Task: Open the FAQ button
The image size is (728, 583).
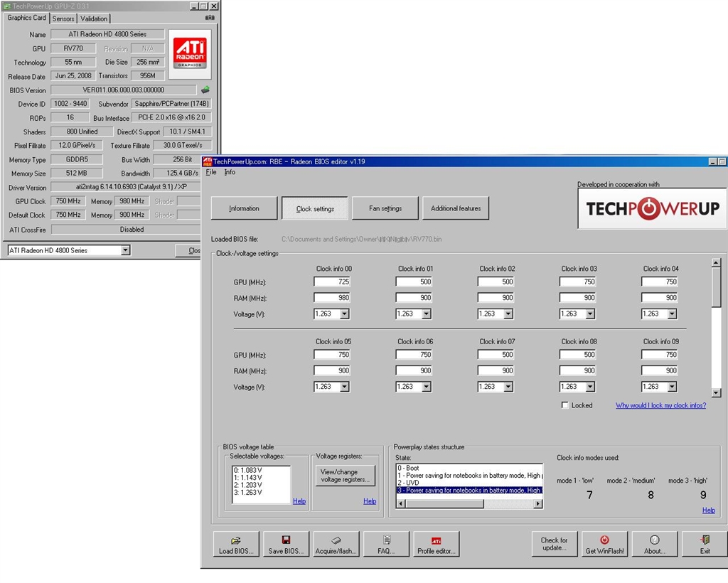Action: pyautogui.click(x=386, y=544)
